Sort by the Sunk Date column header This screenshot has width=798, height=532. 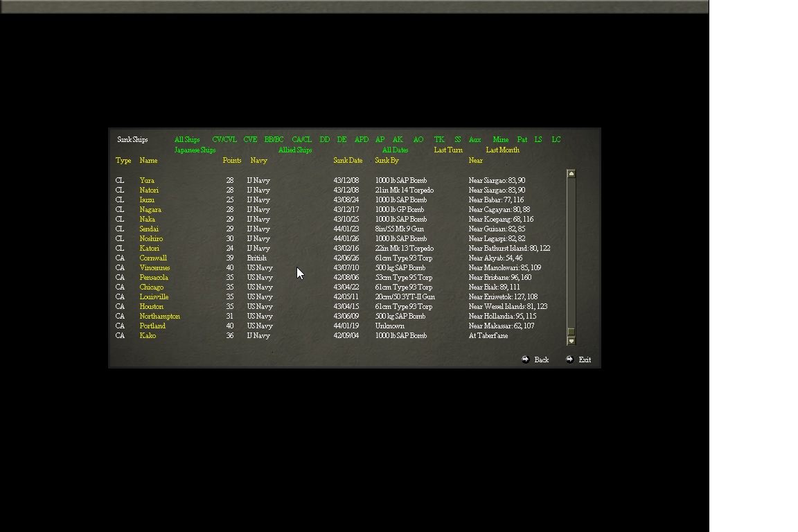348,161
